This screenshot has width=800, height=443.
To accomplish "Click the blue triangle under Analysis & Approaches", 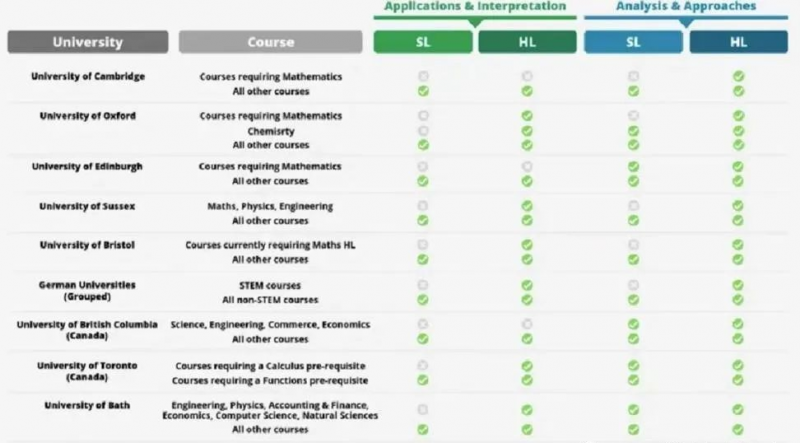I will coord(686,23).
